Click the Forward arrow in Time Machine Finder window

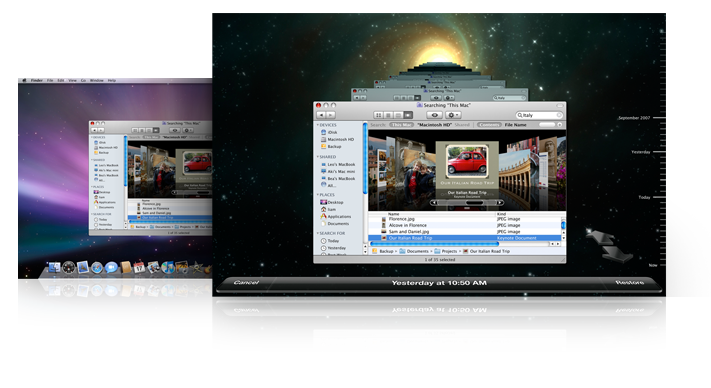click(331, 115)
